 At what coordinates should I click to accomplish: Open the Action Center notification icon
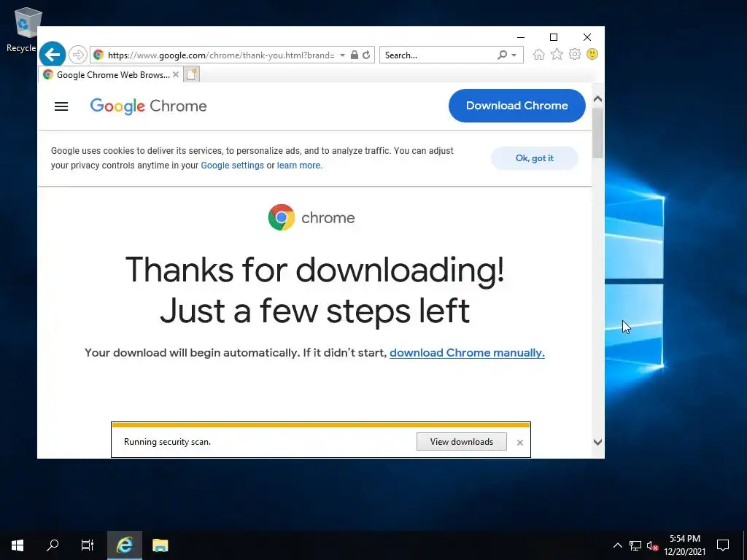click(x=723, y=545)
